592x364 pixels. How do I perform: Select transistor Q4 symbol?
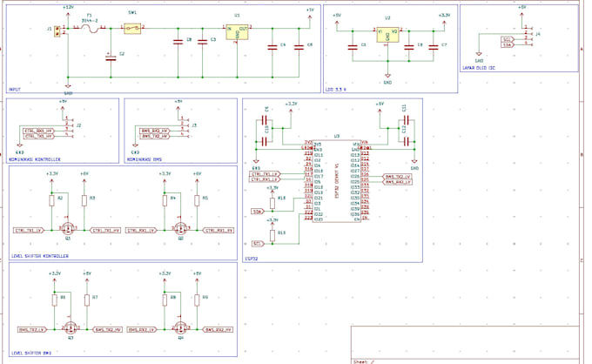(180, 327)
